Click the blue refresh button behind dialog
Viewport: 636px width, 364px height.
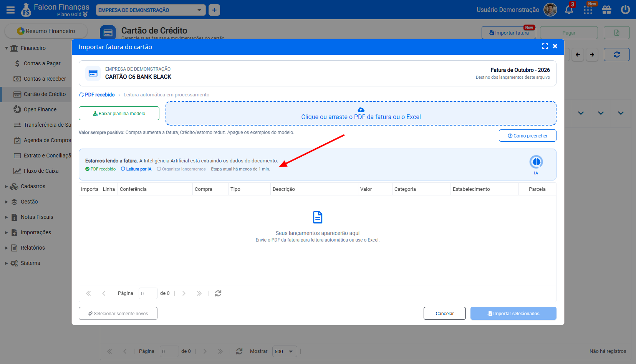click(617, 55)
